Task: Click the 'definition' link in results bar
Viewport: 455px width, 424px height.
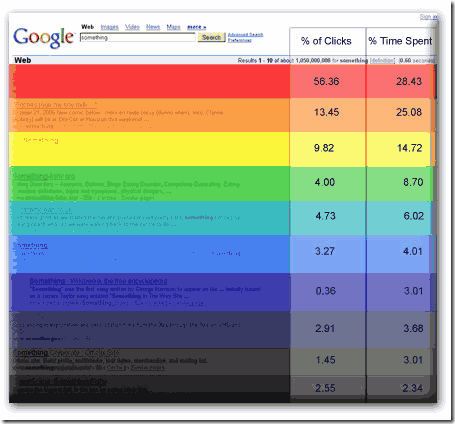Action: tap(382, 60)
